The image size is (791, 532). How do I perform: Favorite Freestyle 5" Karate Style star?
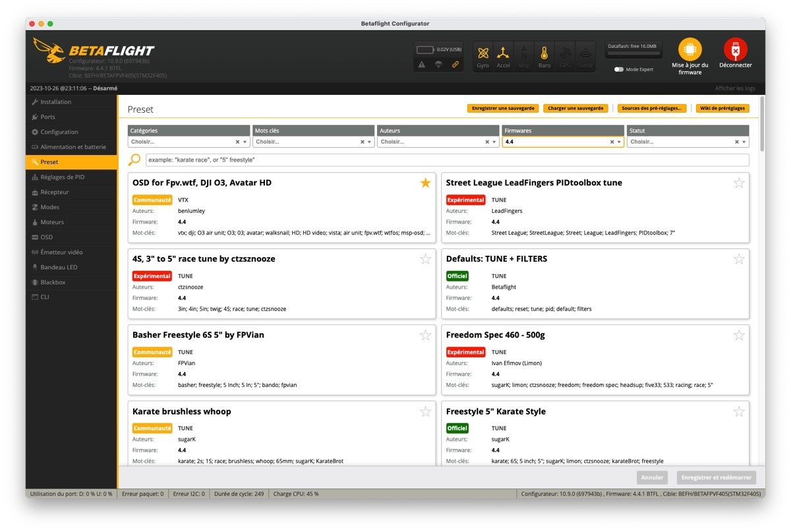click(739, 411)
